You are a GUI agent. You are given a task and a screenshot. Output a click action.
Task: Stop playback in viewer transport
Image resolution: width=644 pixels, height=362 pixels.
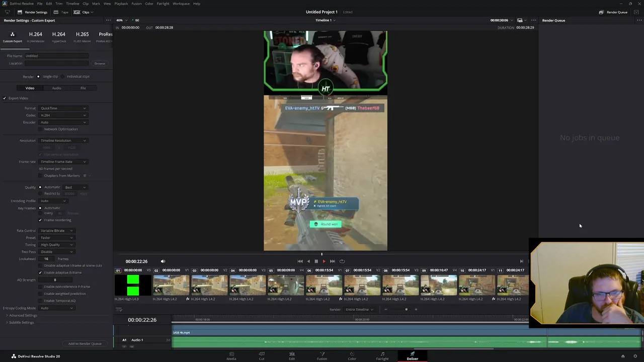pos(316,261)
